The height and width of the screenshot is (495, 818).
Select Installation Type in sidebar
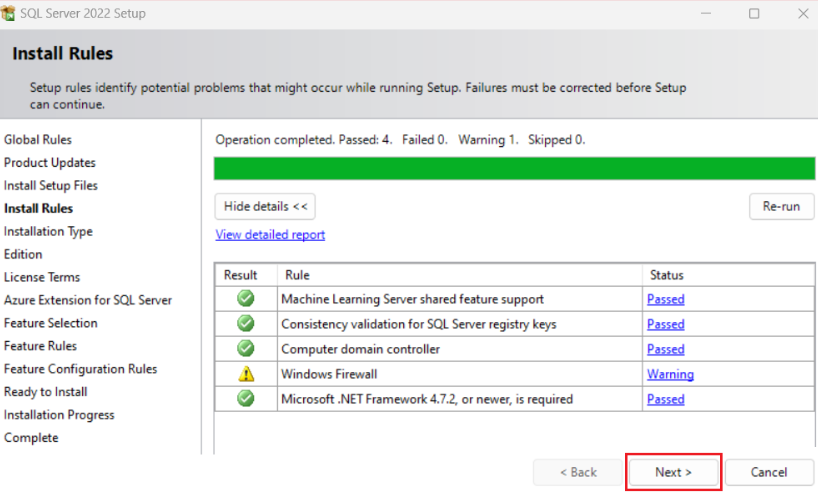[48, 232]
